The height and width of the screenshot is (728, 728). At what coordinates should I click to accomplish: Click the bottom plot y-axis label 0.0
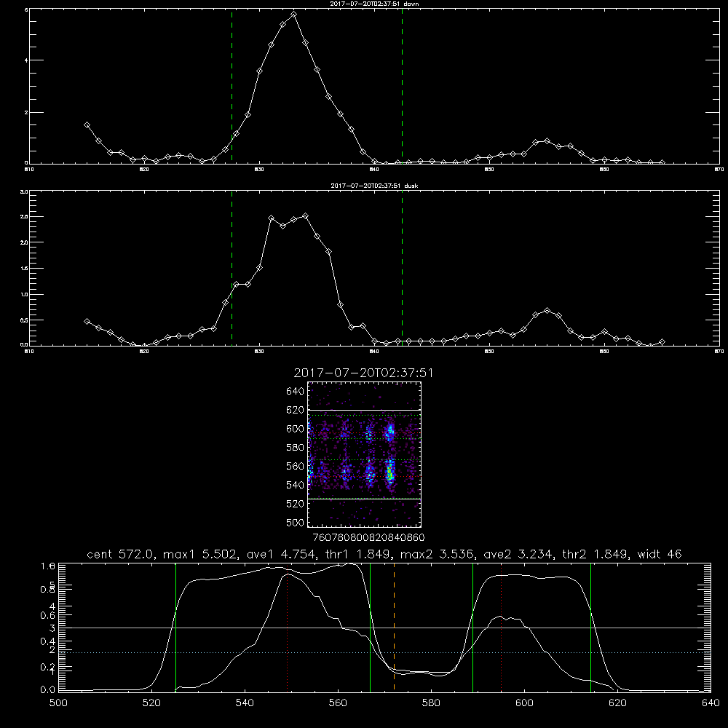(x=48, y=690)
